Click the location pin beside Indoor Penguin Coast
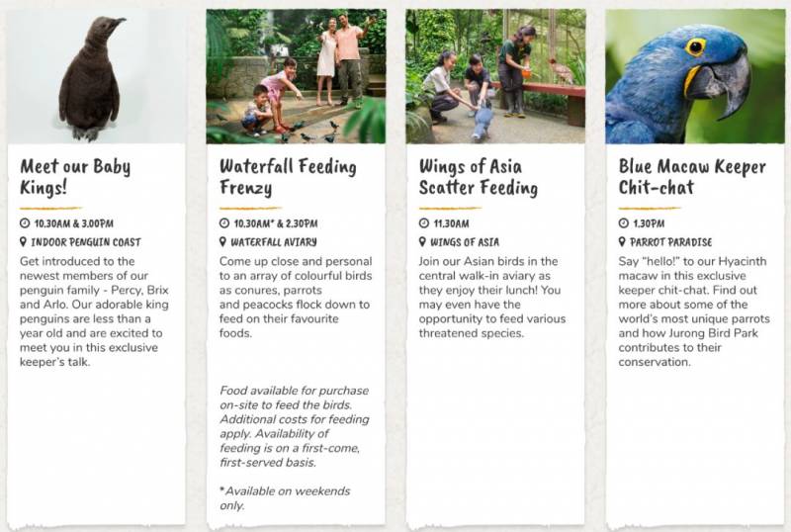This screenshot has height=532, width=791. pyautogui.click(x=23, y=241)
